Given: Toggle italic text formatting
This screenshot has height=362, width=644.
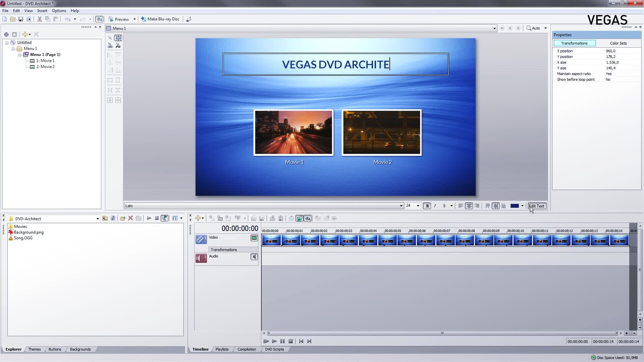Looking at the screenshot, I should coord(435,206).
